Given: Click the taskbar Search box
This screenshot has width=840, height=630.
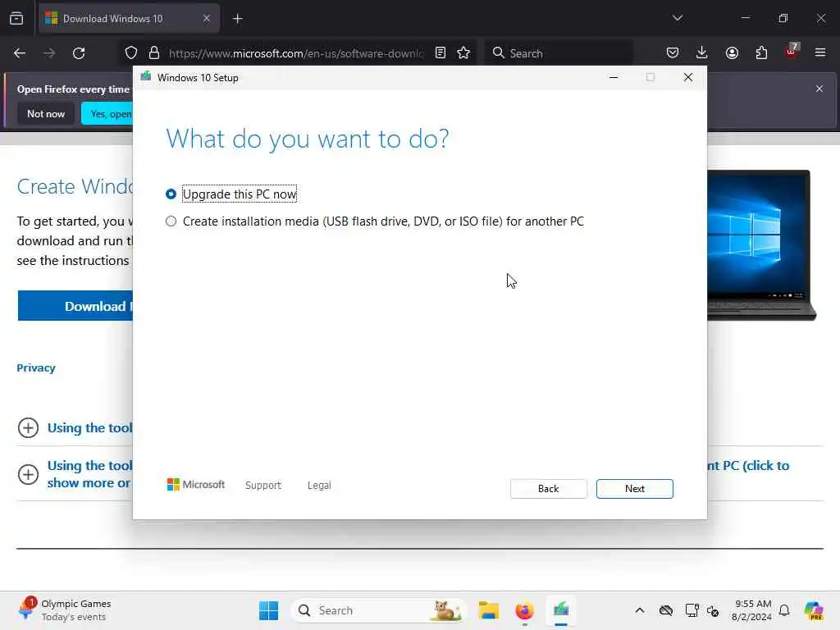Looking at the screenshot, I should (378, 610).
